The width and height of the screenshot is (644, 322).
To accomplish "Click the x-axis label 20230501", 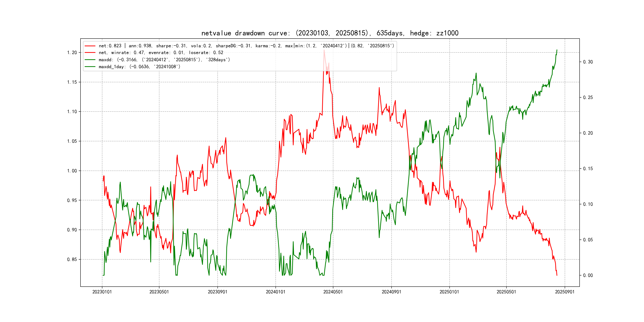I will (x=159, y=292).
